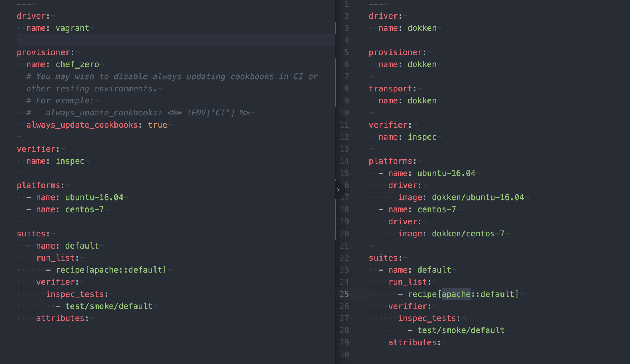Click the yellow change marker next to line 3
This screenshot has height=364, width=630.
[x=336, y=28]
